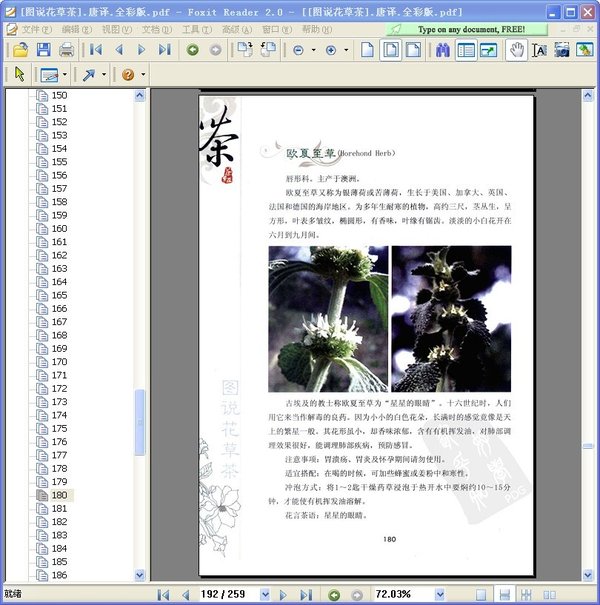Open the 编辑(E) menu
The width and height of the screenshot is (600, 605).
tap(77, 29)
